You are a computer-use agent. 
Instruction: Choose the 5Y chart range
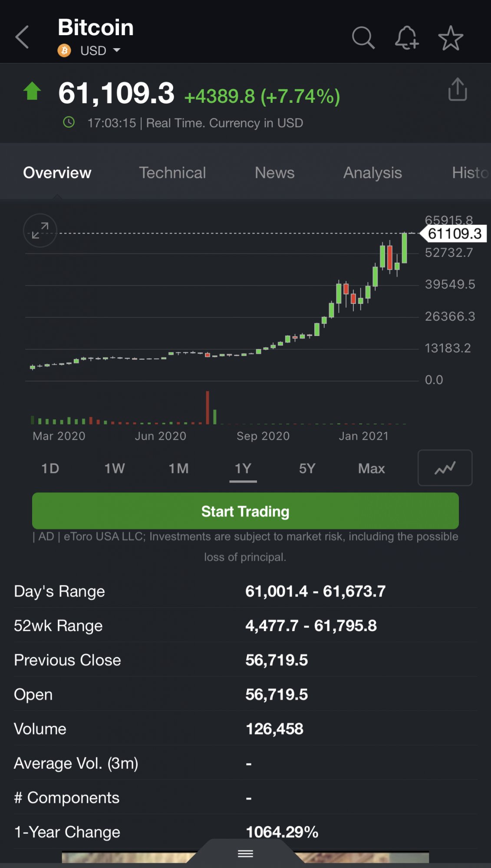click(307, 469)
